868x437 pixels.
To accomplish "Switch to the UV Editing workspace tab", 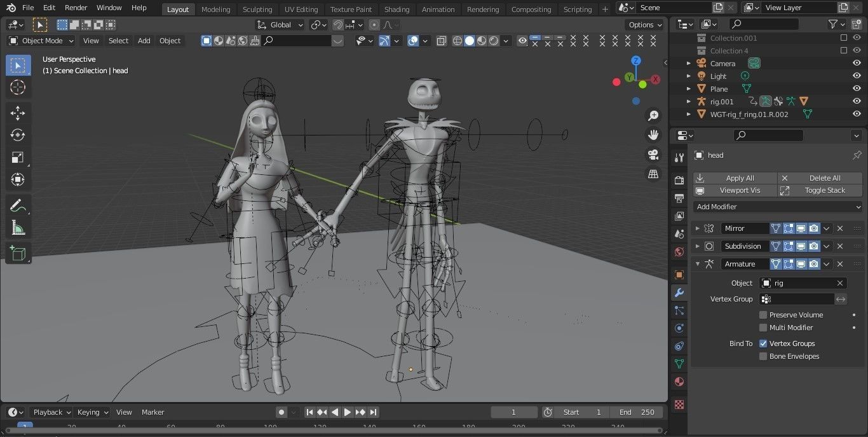I will coord(301,10).
